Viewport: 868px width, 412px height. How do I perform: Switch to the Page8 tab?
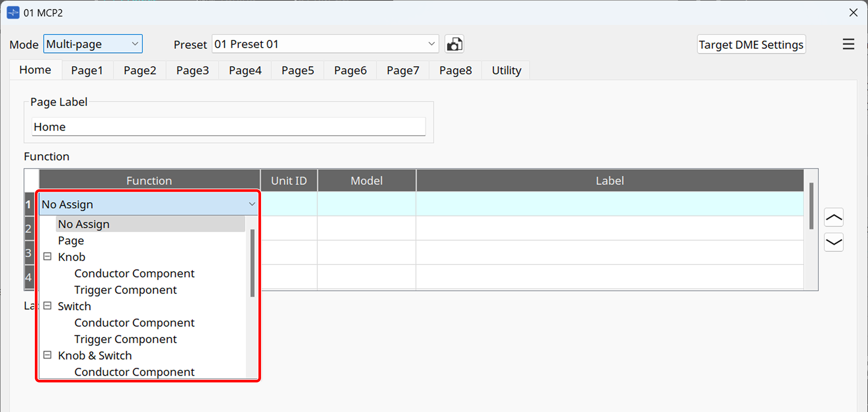455,70
